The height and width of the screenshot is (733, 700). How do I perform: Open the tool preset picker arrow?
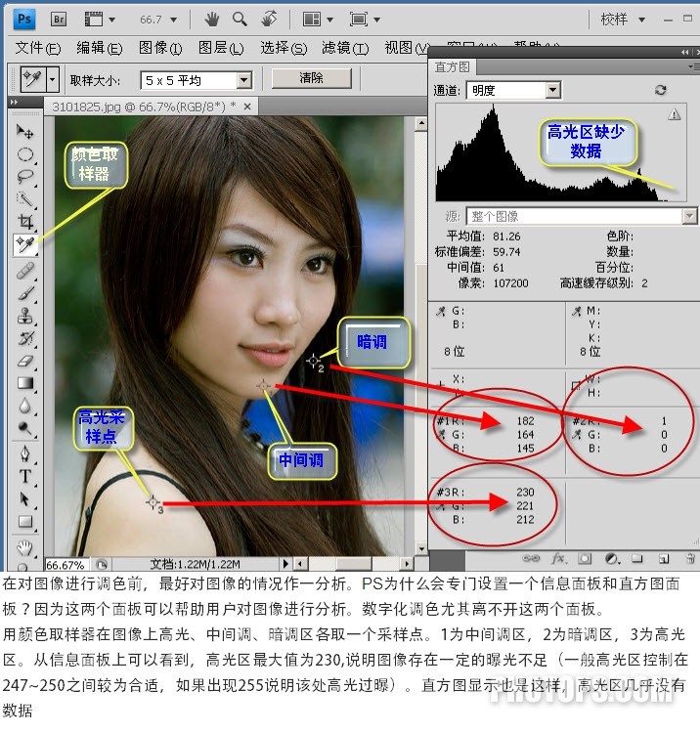pos(53,79)
